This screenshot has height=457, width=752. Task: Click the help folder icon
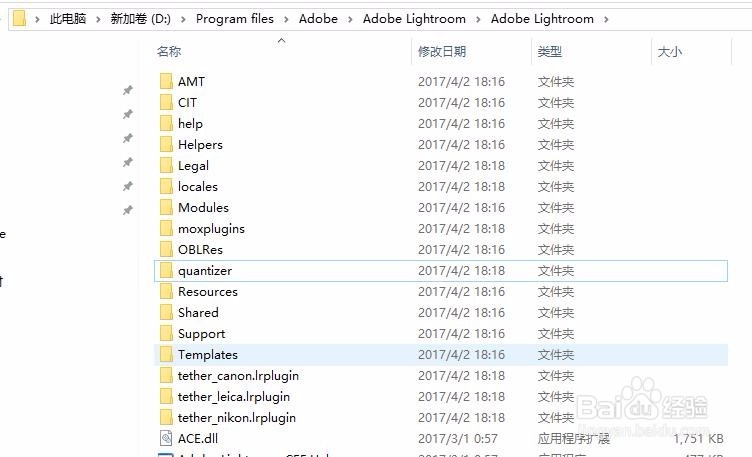tap(166, 124)
